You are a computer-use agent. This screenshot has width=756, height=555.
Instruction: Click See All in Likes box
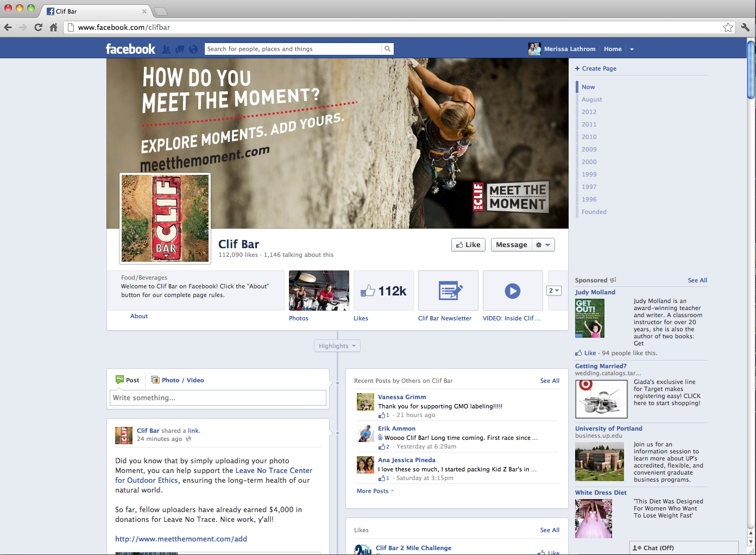click(x=550, y=530)
